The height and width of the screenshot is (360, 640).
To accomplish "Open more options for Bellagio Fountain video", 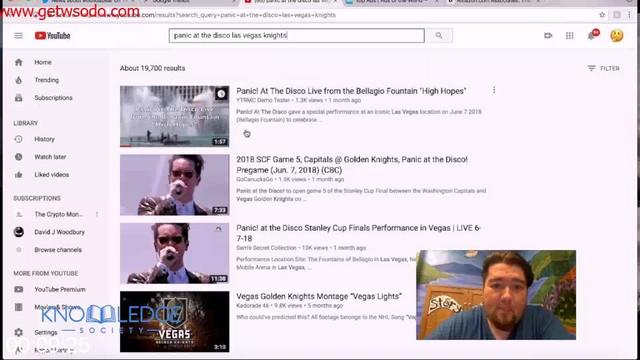I will coord(494,90).
